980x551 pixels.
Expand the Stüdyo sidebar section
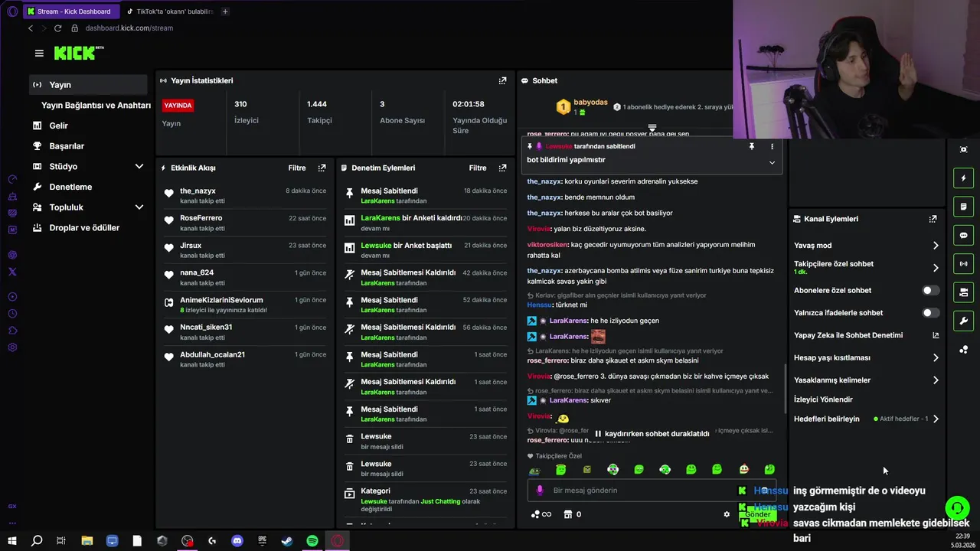tap(139, 166)
